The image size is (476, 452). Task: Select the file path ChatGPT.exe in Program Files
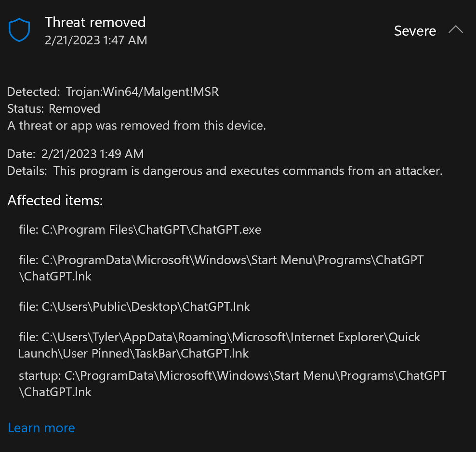click(140, 230)
